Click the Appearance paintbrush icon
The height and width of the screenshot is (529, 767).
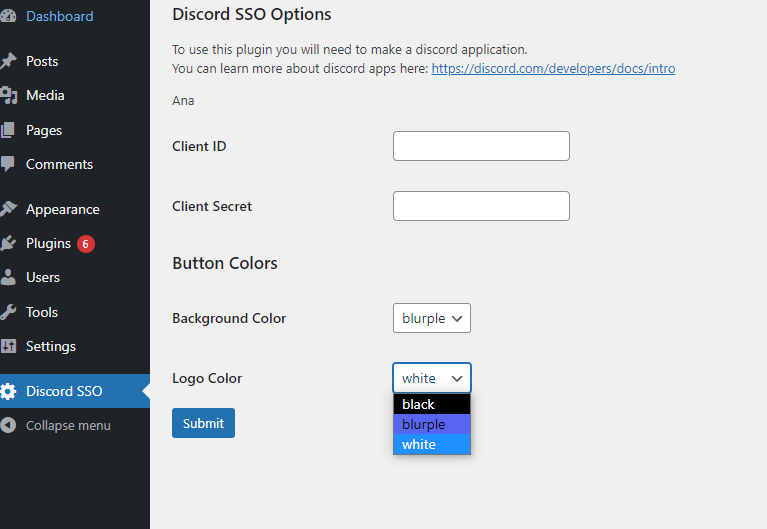click(8, 209)
